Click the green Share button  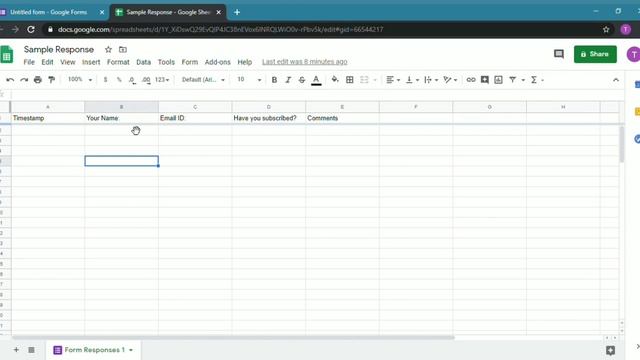(595, 54)
